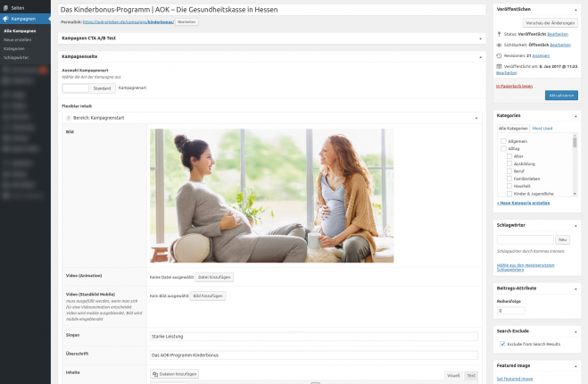This screenshot has width=588, height=384.
Task: Collapse the Kategorien panel arrow
Action: point(574,115)
